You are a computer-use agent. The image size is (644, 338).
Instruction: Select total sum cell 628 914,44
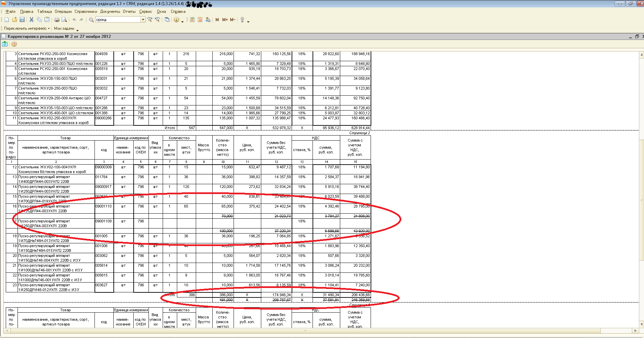pyautogui.click(x=355, y=128)
